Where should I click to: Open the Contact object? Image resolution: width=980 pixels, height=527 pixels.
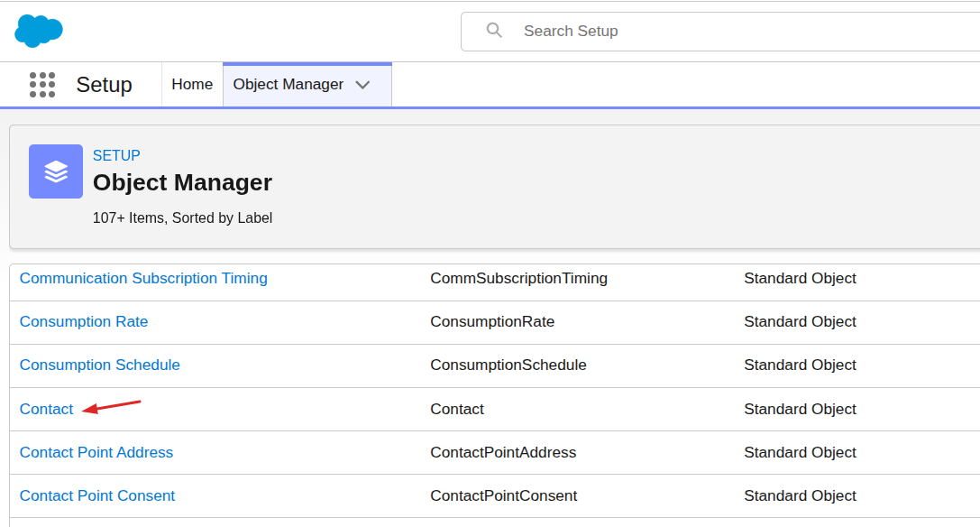(x=46, y=410)
